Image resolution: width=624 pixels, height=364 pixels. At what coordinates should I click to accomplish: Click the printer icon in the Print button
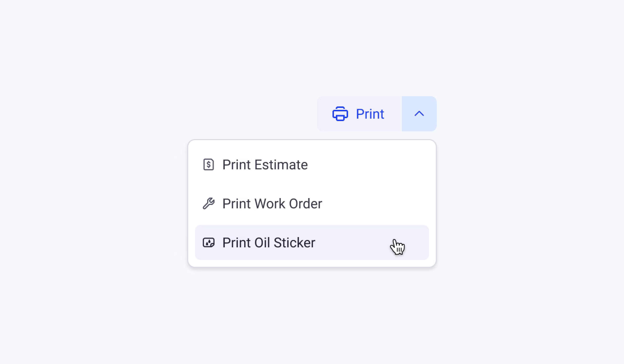click(340, 114)
